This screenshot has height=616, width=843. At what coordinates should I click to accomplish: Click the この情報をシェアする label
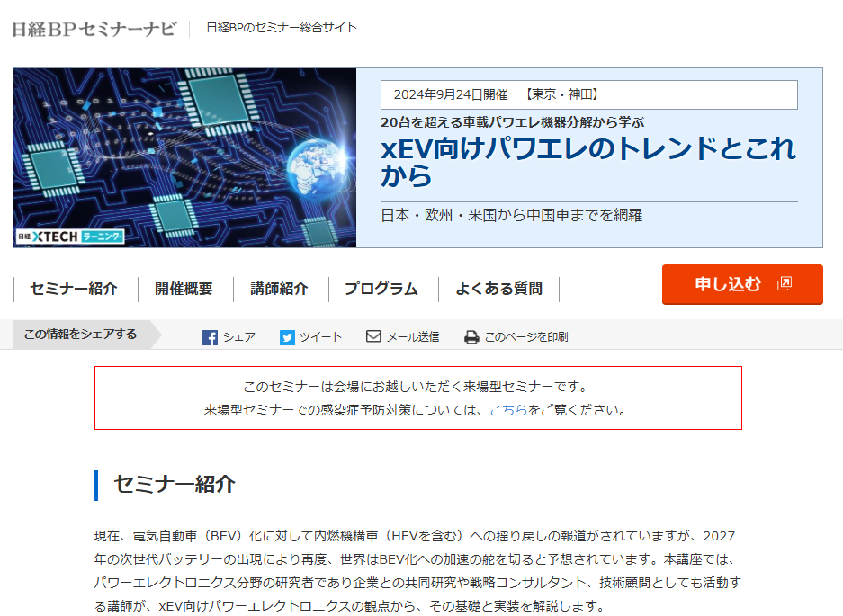click(81, 335)
